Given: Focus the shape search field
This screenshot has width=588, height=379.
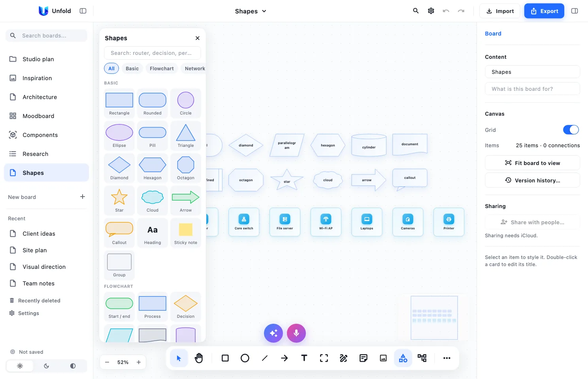Looking at the screenshot, I should (x=153, y=53).
